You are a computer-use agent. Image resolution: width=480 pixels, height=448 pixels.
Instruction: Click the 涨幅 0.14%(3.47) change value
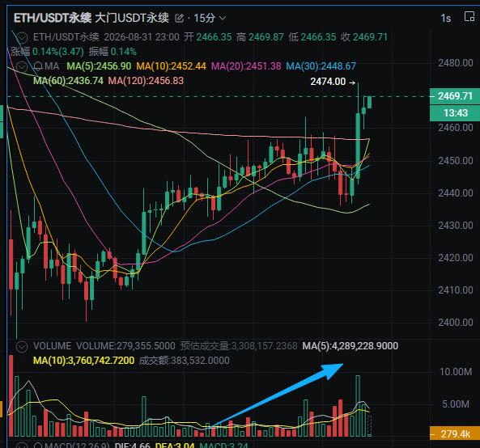click(x=47, y=52)
